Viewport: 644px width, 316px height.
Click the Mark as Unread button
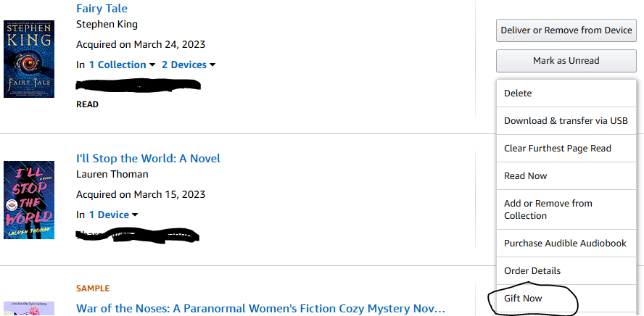[566, 61]
